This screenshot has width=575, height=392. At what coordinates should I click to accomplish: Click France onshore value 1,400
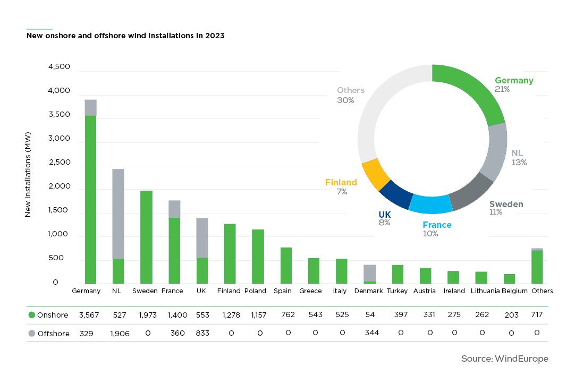[x=177, y=315]
